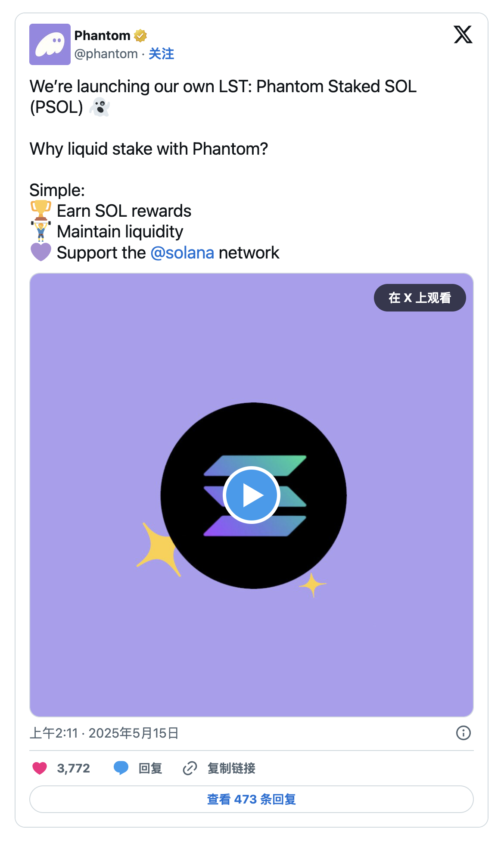The image size is (504, 841).
Task: Like the post with the heart icon
Action: [x=40, y=768]
